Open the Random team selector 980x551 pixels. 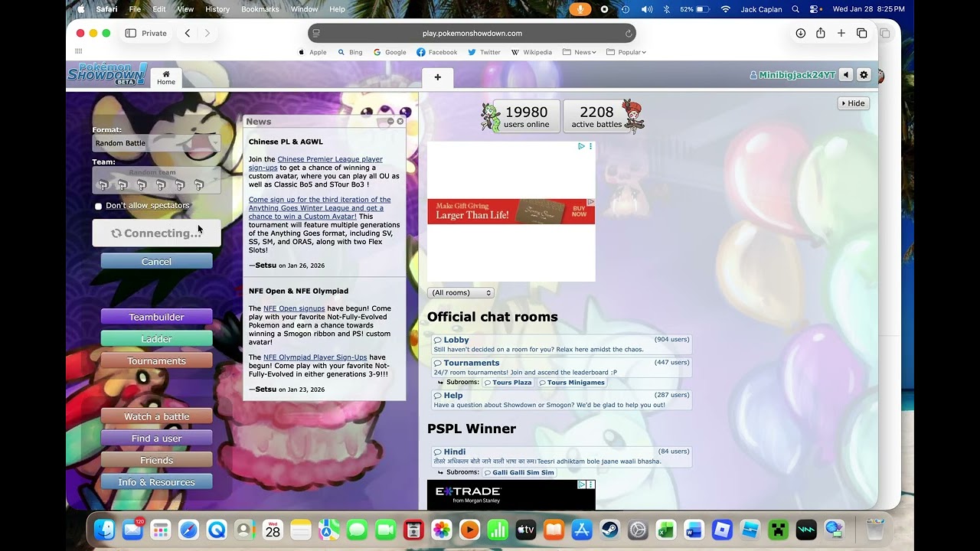156,180
